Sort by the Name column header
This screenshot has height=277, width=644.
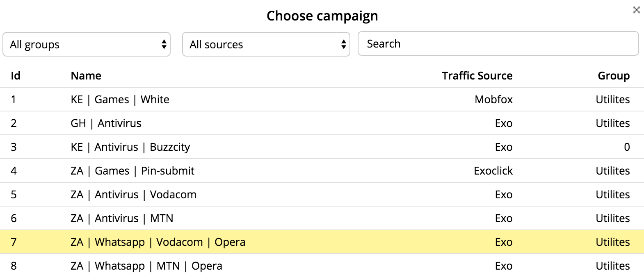click(x=86, y=76)
